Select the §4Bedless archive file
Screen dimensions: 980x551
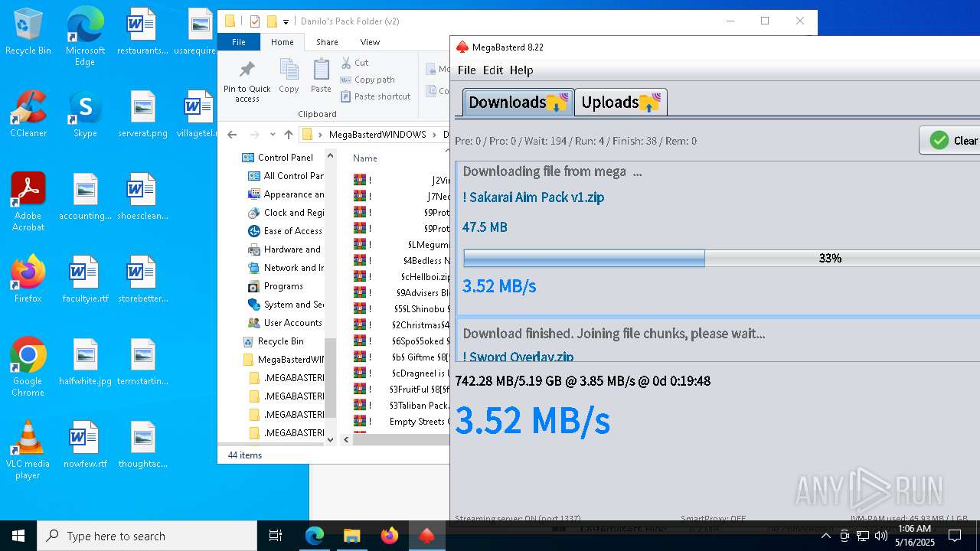[x=401, y=261]
